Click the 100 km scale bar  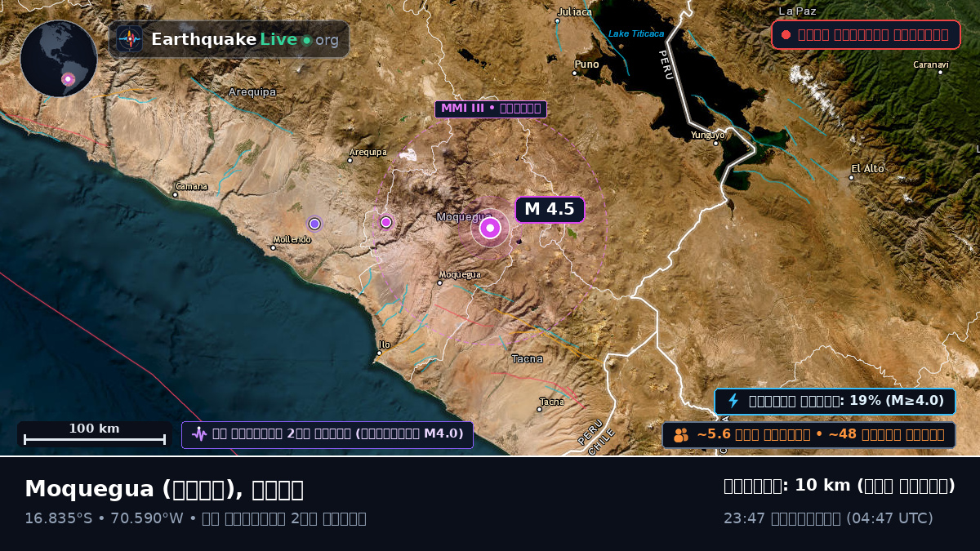(x=94, y=434)
